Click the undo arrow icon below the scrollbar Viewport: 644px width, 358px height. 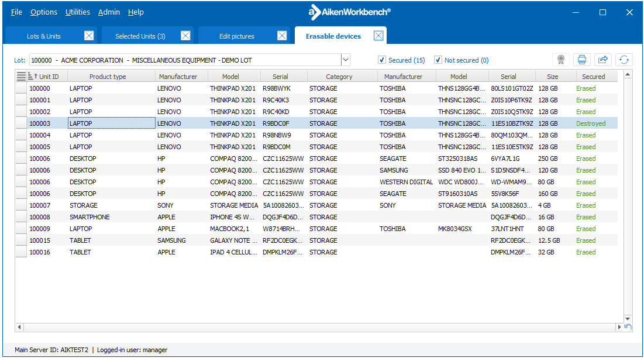[628, 327]
